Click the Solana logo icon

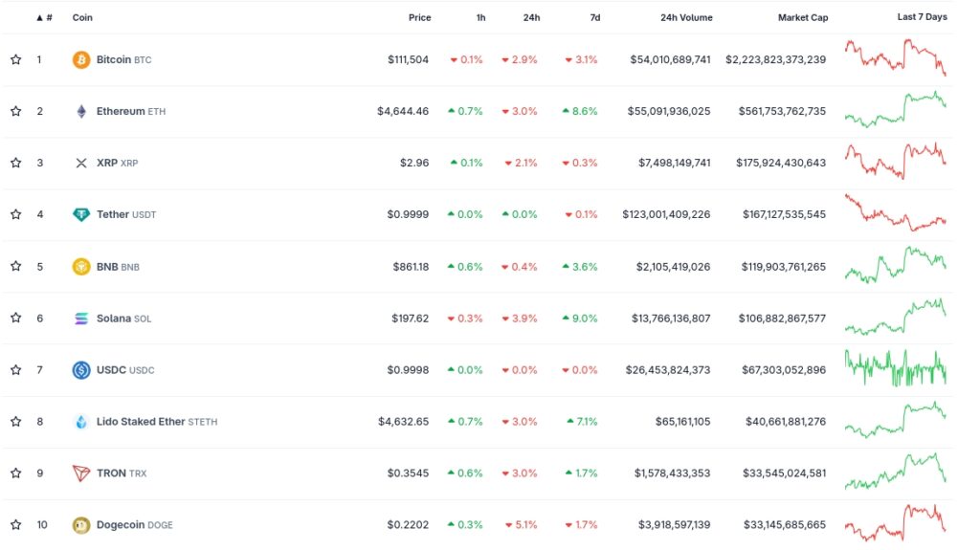click(81, 319)
